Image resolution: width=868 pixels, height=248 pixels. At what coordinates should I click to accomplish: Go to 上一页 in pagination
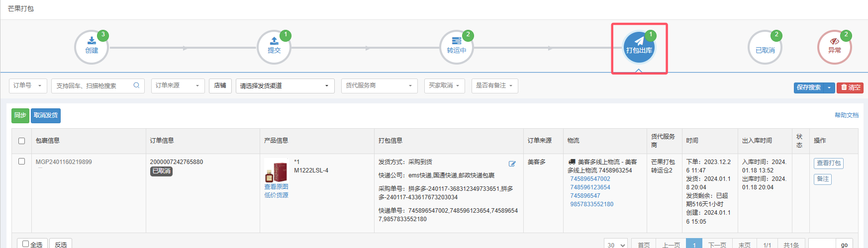(671, 245)
